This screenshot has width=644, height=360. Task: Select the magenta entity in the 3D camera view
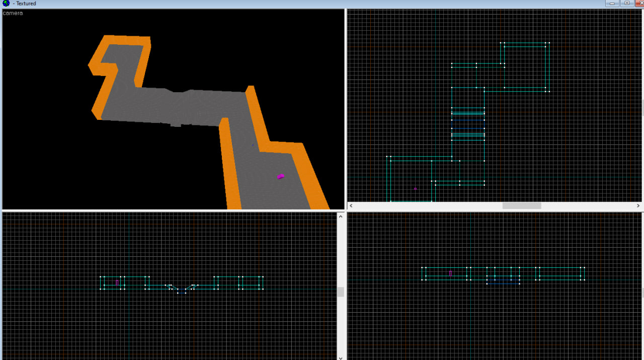[281, 176]
